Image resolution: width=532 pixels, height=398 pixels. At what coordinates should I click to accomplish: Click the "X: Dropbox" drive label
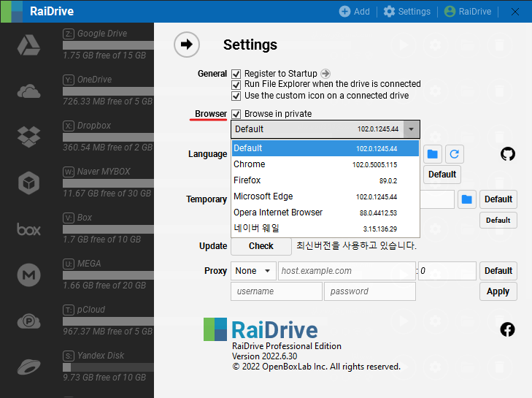(x=87, y=126)
